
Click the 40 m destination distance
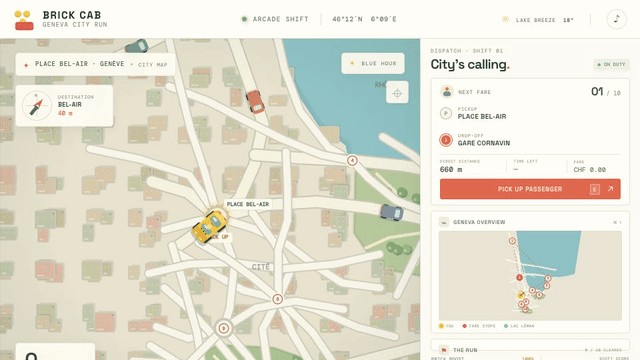point(65,113)
